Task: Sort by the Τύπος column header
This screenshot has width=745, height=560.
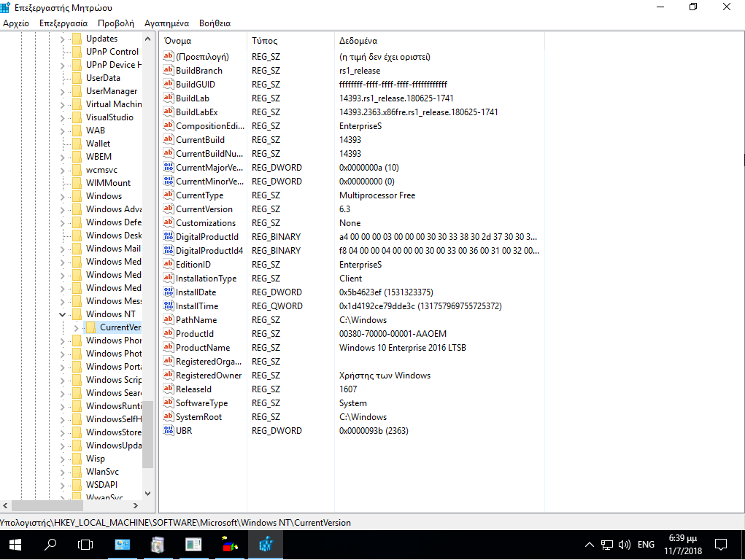Action: (290, 41)
